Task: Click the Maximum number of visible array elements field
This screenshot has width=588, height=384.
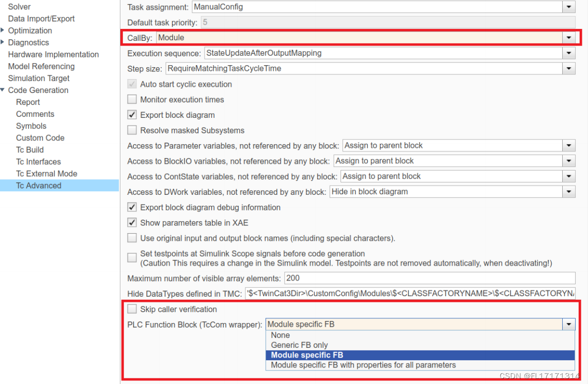Action: tap(430, 278)
